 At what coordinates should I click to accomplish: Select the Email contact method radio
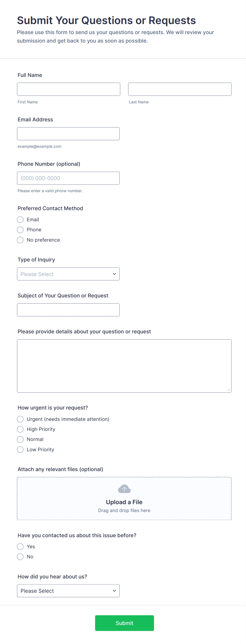(20, 220)
